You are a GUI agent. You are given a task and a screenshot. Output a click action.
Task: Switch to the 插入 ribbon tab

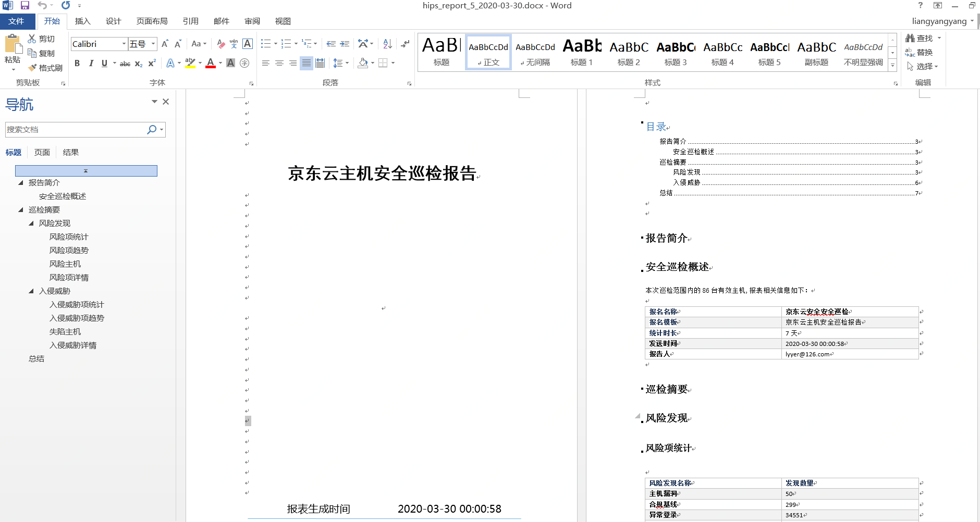83,21
